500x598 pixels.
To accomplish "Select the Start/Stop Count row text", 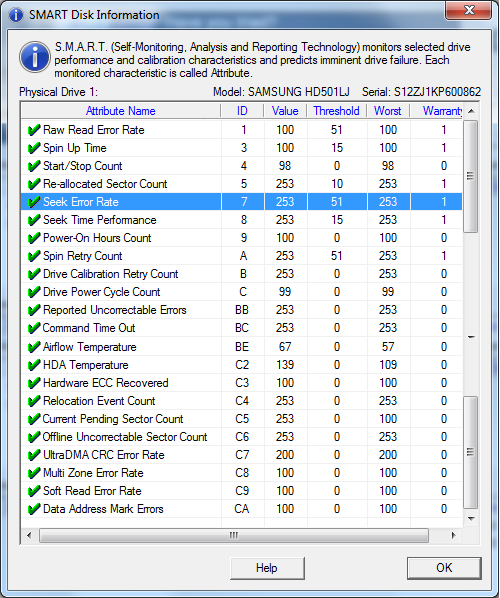I will [83, 166].
